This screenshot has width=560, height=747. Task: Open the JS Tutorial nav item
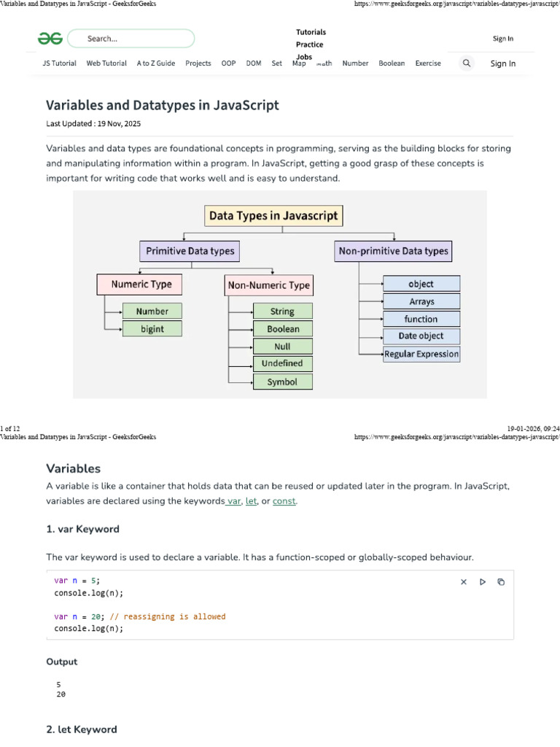[60, 63]
